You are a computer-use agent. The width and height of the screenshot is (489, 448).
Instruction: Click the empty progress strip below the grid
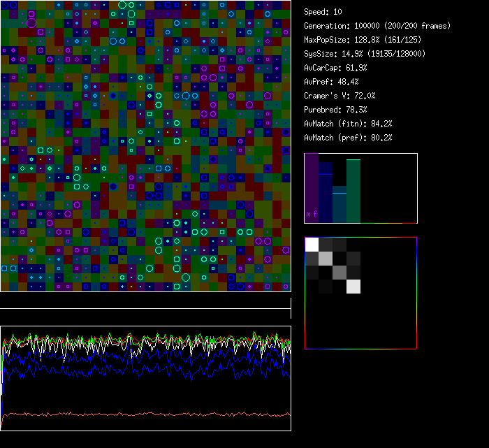(x=145, y=301)
